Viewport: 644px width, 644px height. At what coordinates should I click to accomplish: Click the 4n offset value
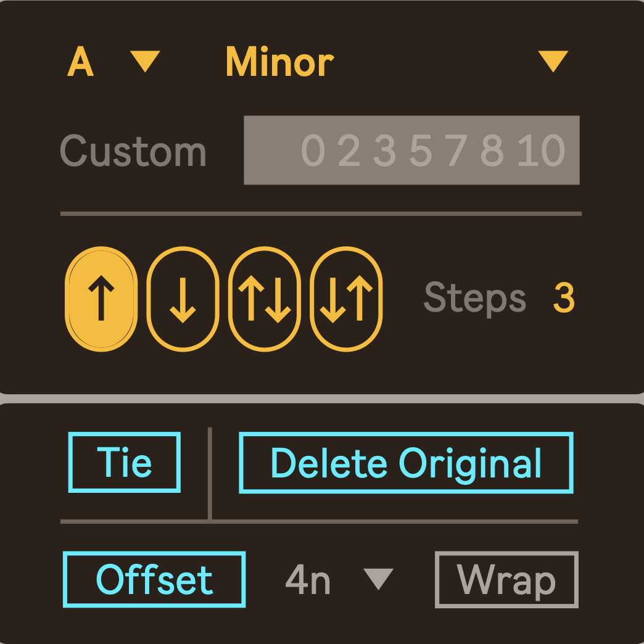(308, 580)
